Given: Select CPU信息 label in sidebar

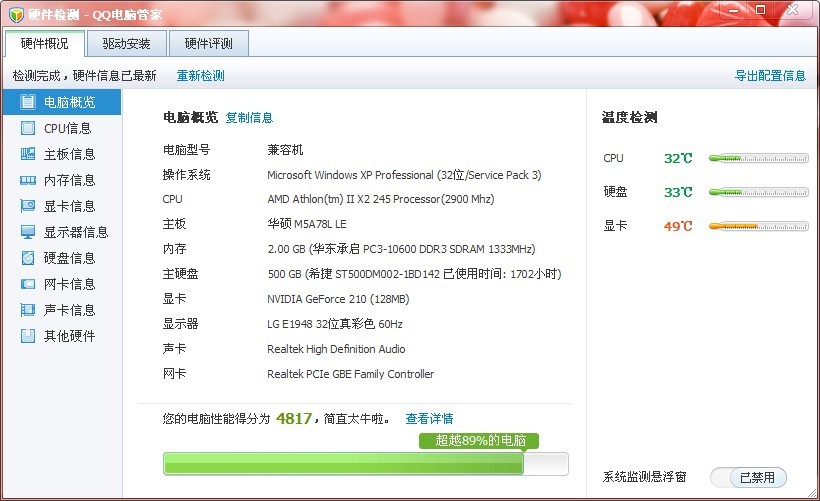Looking at the screenshot, I should pyautogui.click(x=67, y=128).
